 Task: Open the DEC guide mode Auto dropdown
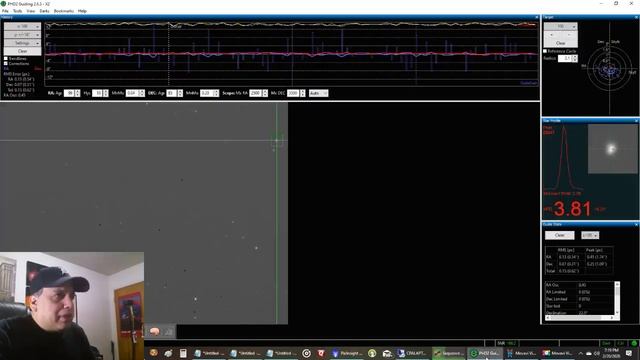318,93
